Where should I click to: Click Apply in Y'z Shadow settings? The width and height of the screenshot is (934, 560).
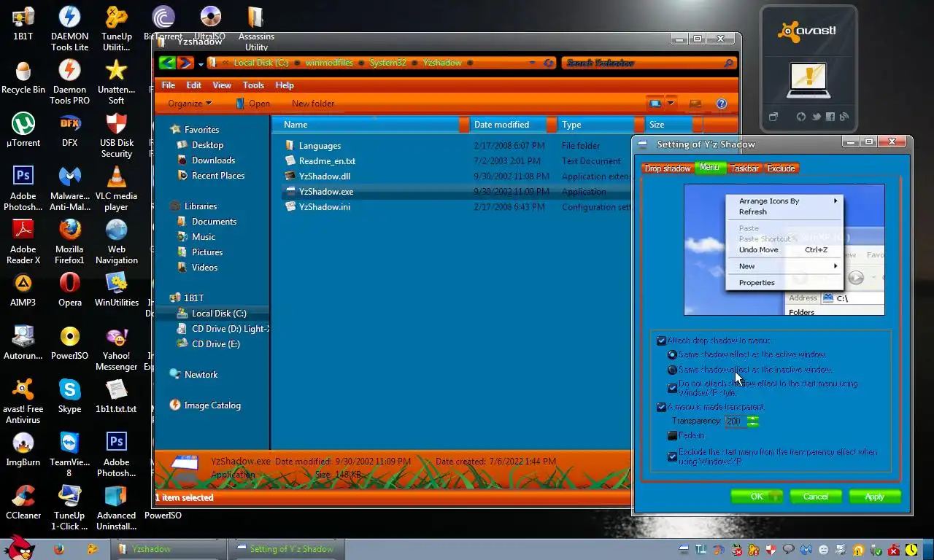(875, 497)
